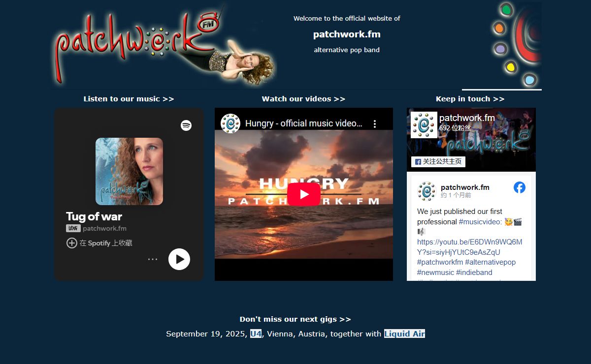
Task: Click the #musicvideo hashtag
Action: 480,222
